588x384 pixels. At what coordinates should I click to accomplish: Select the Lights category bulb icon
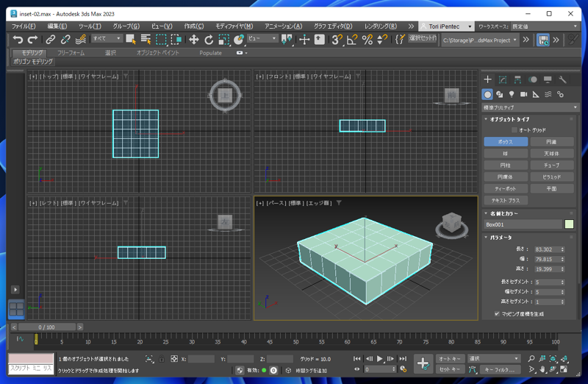tap(512, 95)
